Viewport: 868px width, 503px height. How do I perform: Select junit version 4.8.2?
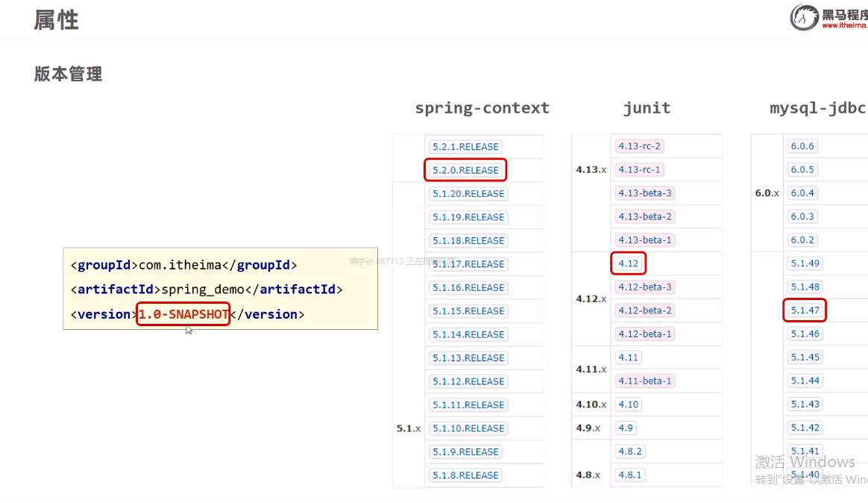[x=630, y=452]
